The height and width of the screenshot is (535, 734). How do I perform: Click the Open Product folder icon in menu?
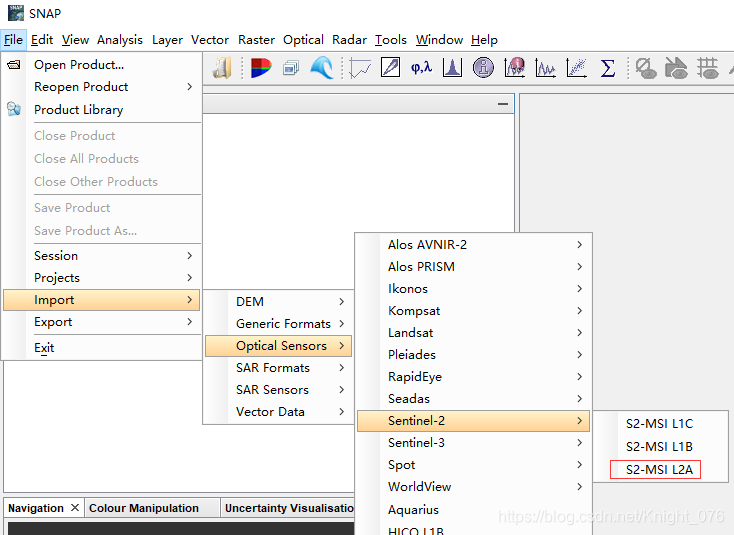[x=14, y=65]
